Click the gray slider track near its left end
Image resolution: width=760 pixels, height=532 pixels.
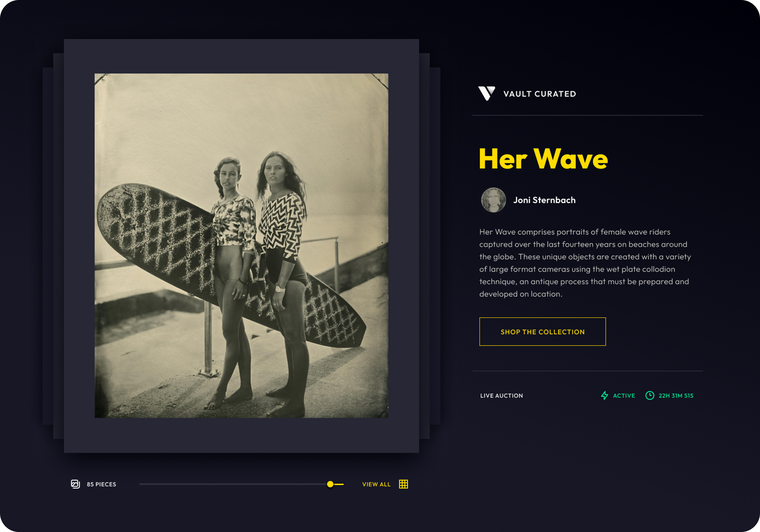point(150,484)
